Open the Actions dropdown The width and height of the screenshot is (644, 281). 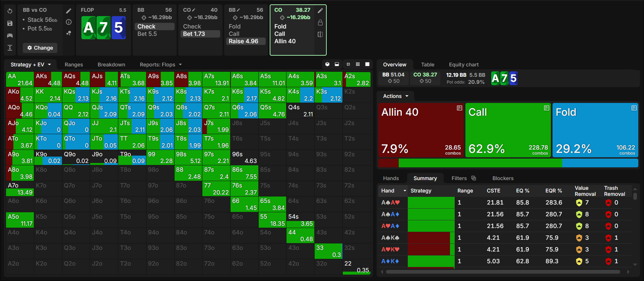tap(396, 96)
